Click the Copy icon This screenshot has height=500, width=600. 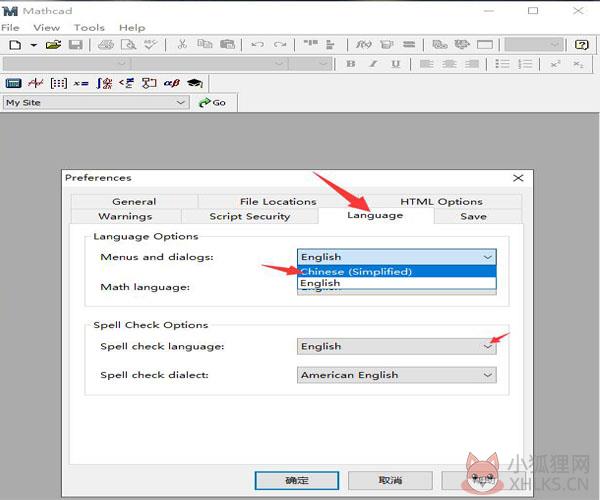[x=205, y=44]
